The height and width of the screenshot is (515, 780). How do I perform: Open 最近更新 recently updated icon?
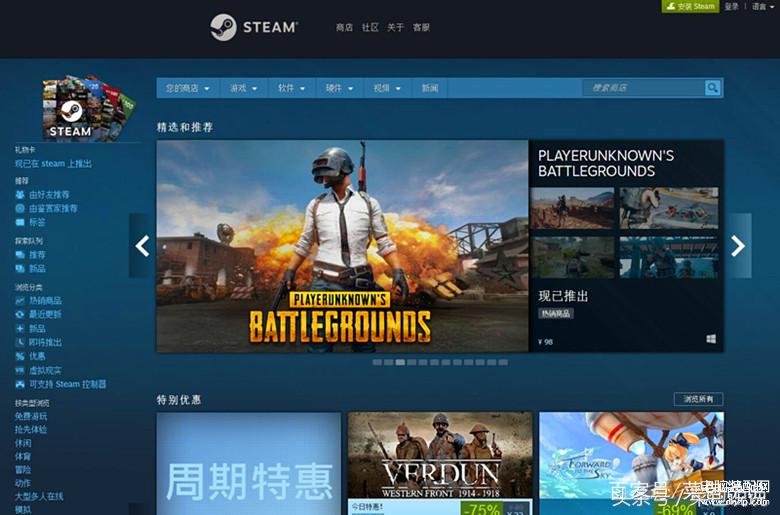20,314
